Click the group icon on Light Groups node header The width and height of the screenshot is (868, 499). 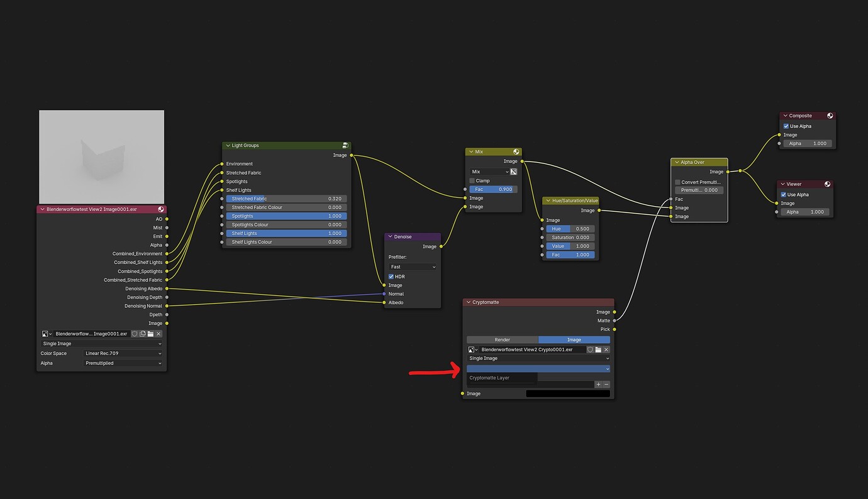coord(345,145)
